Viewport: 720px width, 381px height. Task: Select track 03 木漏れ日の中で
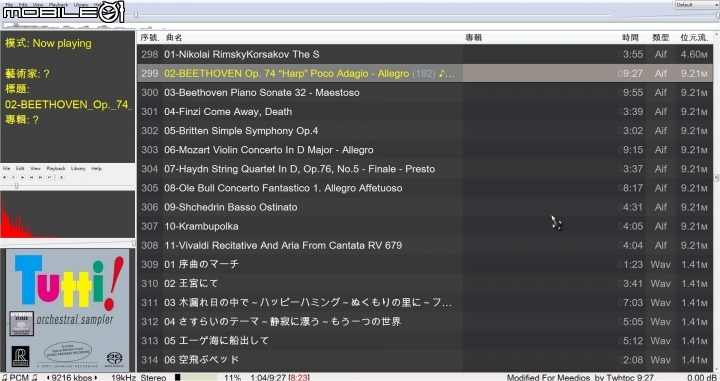click(425, 303)
